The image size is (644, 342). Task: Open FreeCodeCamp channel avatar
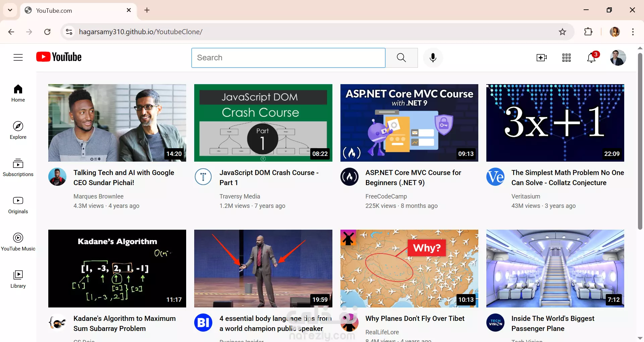pyautogui.click(x=350, y=177)
